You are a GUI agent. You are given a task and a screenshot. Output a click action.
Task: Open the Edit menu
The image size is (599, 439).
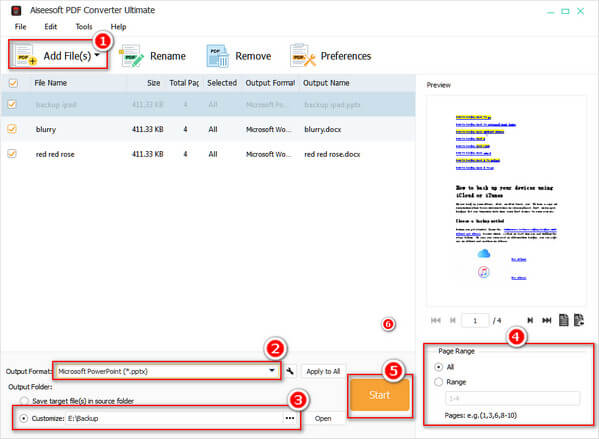50,27
